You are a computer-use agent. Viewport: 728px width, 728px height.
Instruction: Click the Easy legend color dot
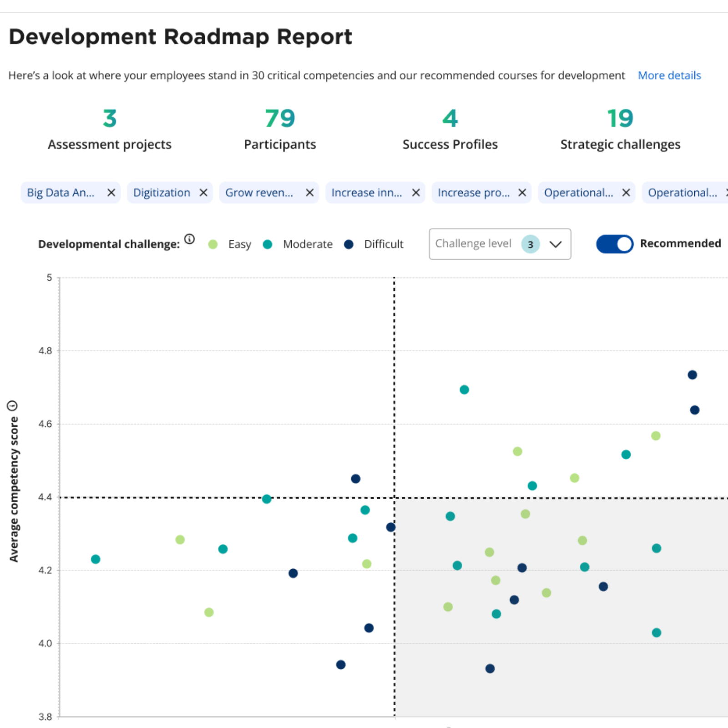(213, 244)
